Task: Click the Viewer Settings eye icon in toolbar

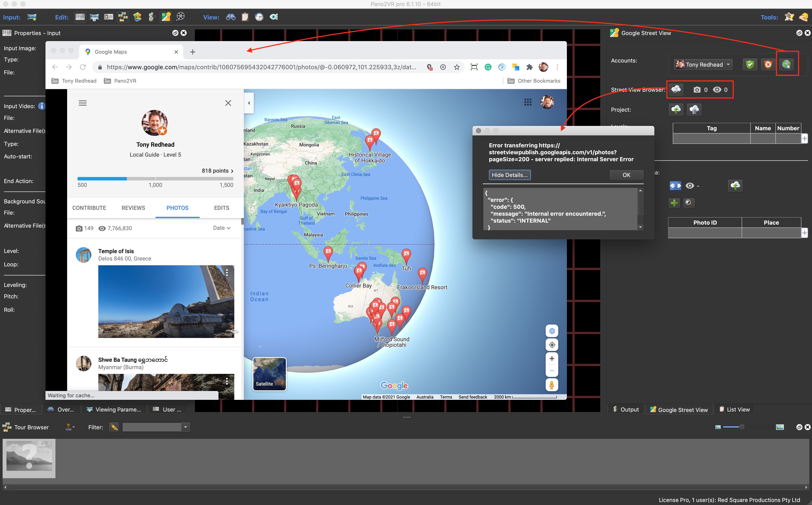Action: pyautogui.click(x=274, y=17)
